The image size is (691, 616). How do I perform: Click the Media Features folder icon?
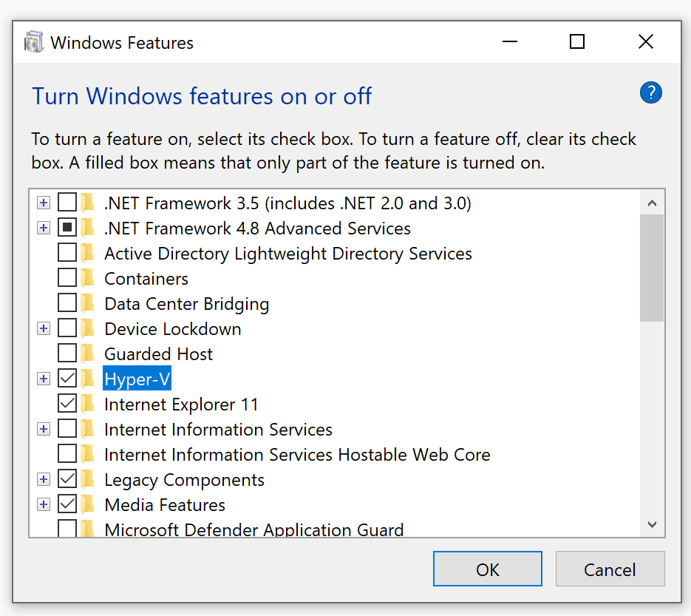[x=89, y=504]
